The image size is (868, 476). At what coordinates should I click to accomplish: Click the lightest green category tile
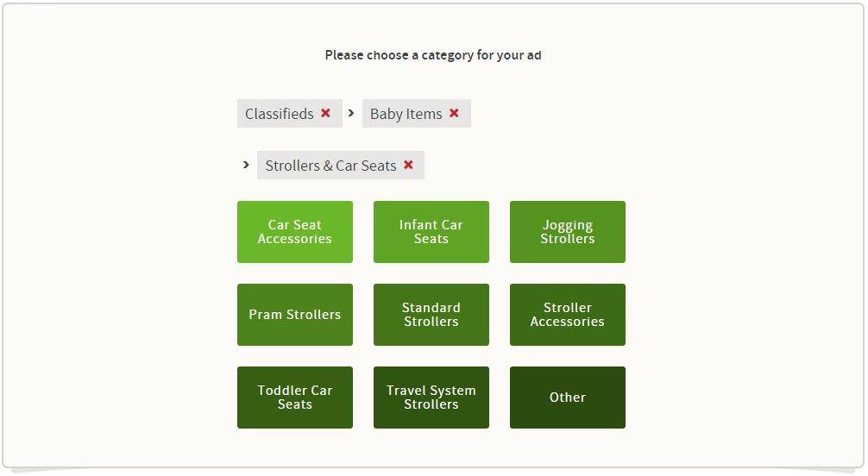pos(295,232)
